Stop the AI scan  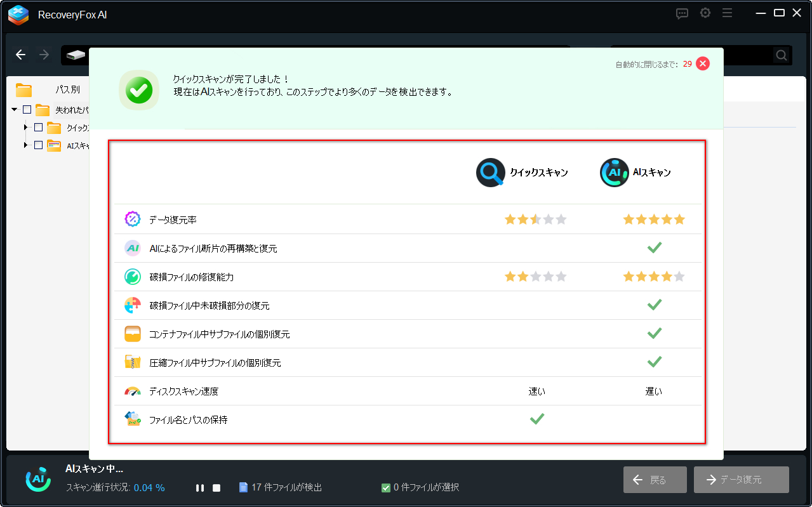tap(216, 488)
